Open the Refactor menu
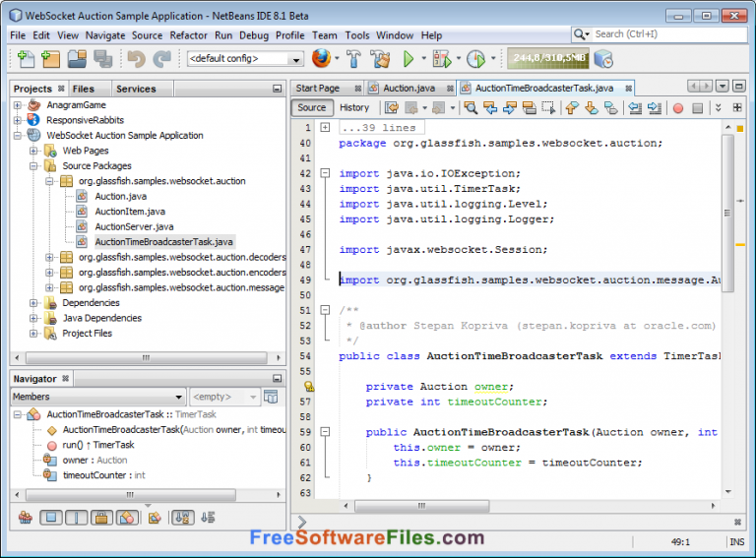 click(189, 35)
